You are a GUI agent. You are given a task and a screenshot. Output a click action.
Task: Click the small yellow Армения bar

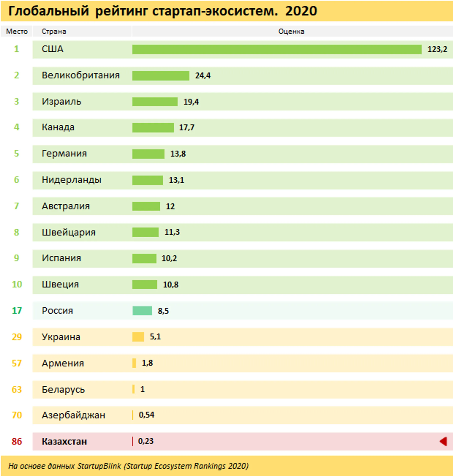(x=134, y=363)
